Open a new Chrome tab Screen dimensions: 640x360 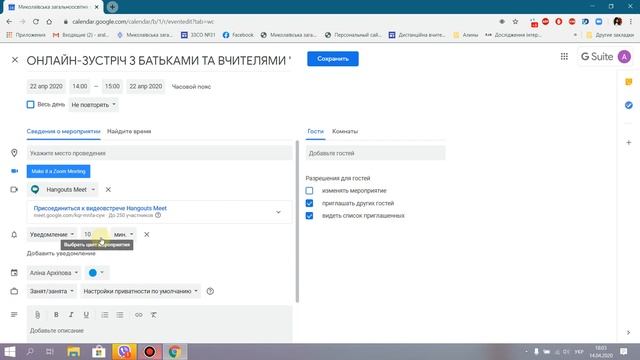coord(112,7)
